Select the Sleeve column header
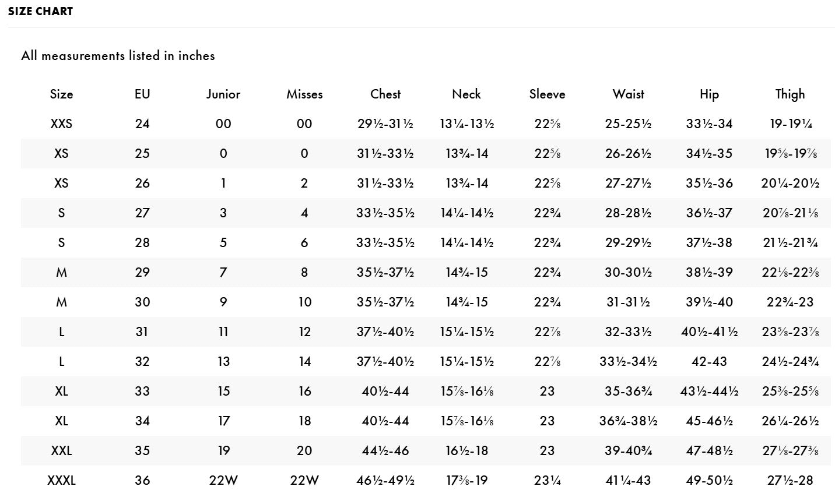 pos(547,94)
